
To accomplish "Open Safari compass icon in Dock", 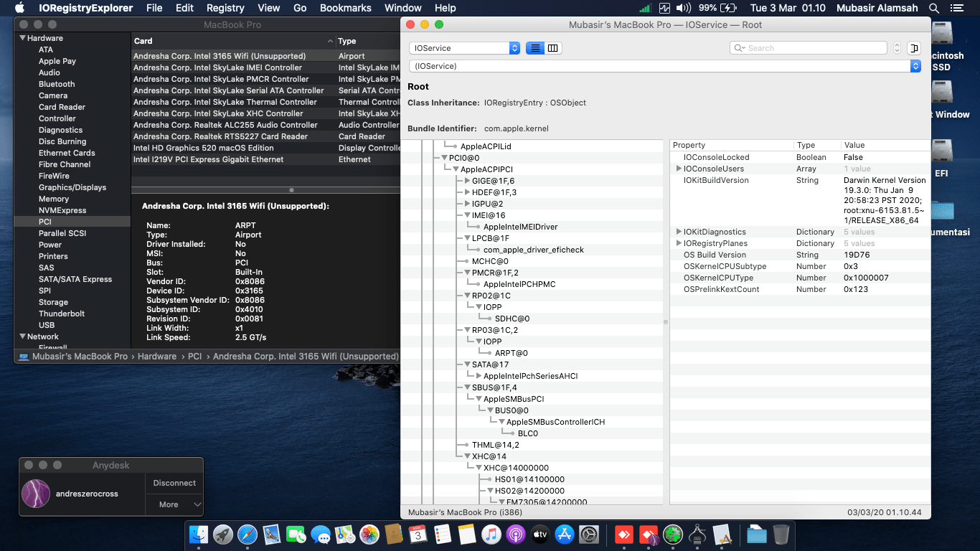I will (248, 534).
